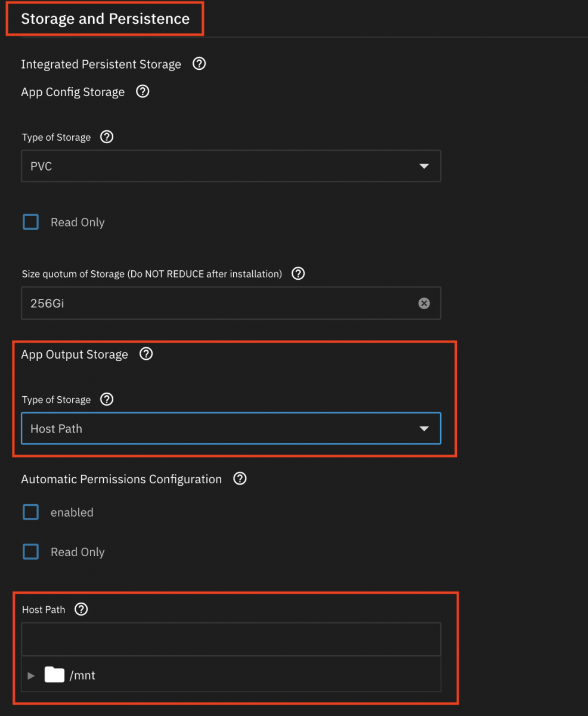
Task: Expand the /mnt directory tree arrow
Action: [x=32, y=675]
